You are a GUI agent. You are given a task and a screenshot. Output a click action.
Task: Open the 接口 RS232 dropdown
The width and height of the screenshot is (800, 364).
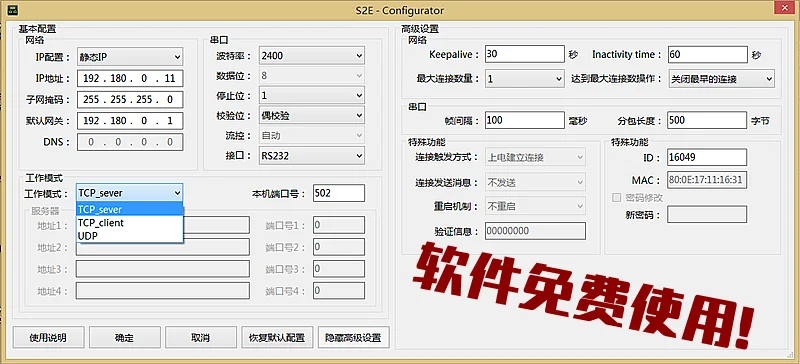(x=311, y=155)
